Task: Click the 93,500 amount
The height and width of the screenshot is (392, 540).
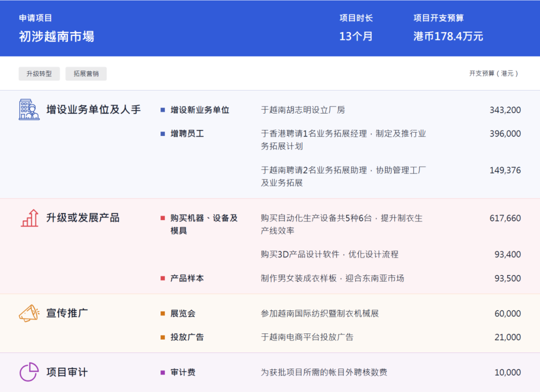Action: tap(507, 278)
